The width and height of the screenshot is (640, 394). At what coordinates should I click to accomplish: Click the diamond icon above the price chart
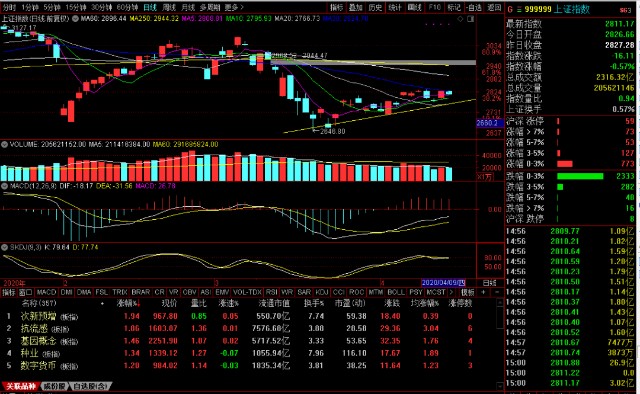click(x=460, y=19)
